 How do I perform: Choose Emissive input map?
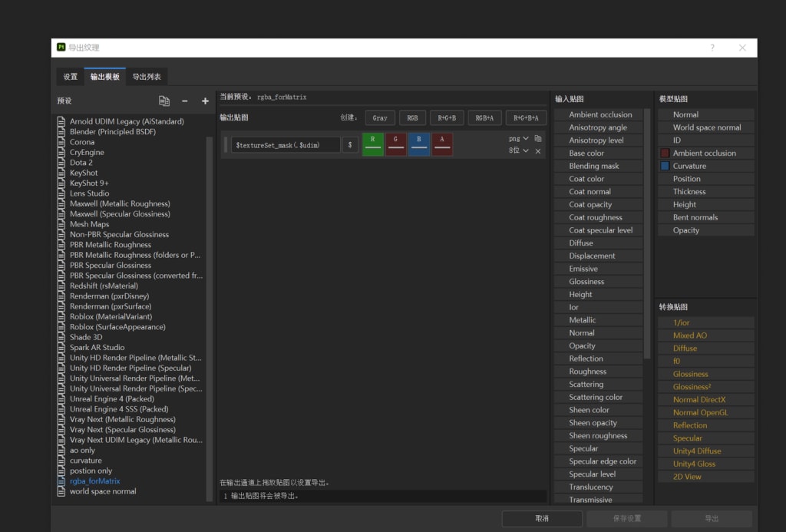click(x=598, y=269)
